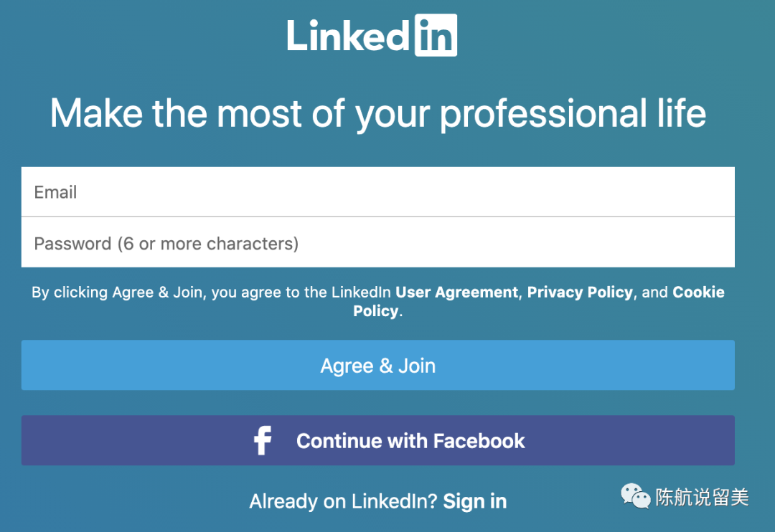775x532 pixels.
Task: Click the 'By clicking Agree & Join' disclaimer text
Action: tap(117, 293)
